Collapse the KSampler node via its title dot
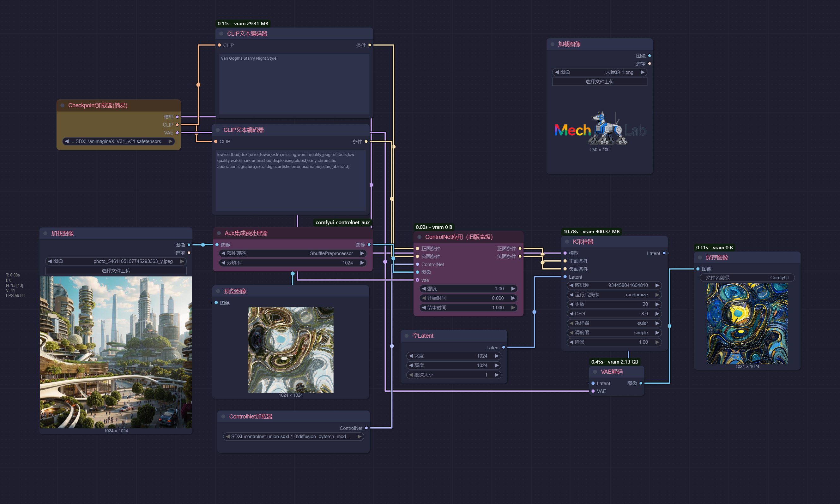This screenshot has width=840, height=504. 567,242
